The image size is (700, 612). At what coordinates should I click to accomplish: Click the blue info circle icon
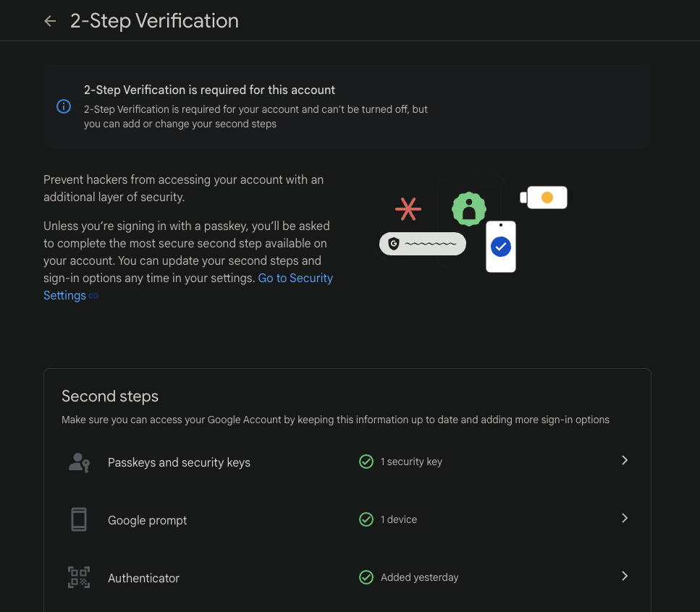point(64,106)
